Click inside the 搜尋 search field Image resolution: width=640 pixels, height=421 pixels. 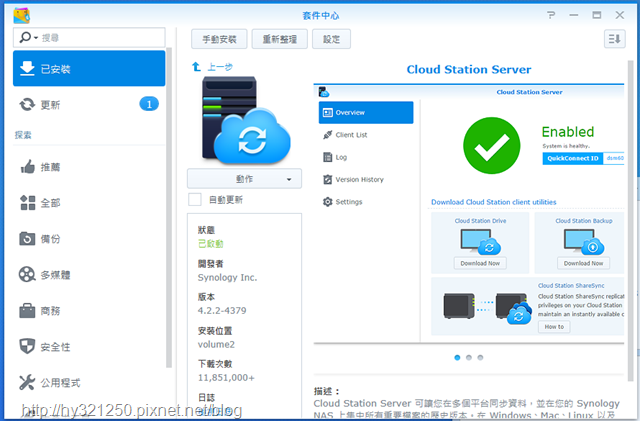point(89,38)
